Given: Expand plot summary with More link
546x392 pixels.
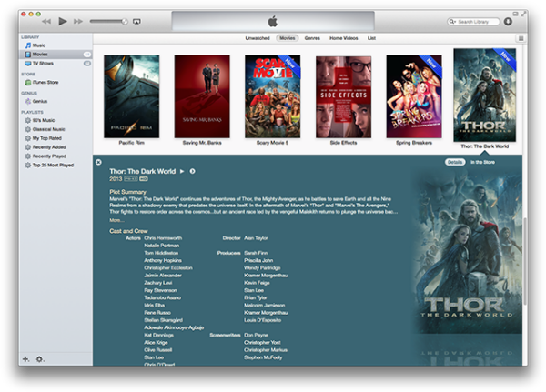Looking at the screenshot, I should click(x=116, y=220).
